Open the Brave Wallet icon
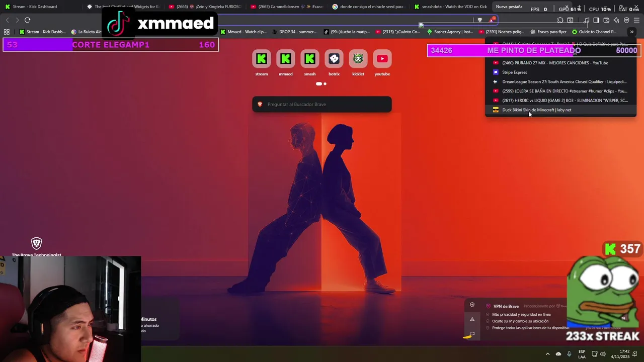The height and width of the screenshot is (362, 644). [606, 20]
